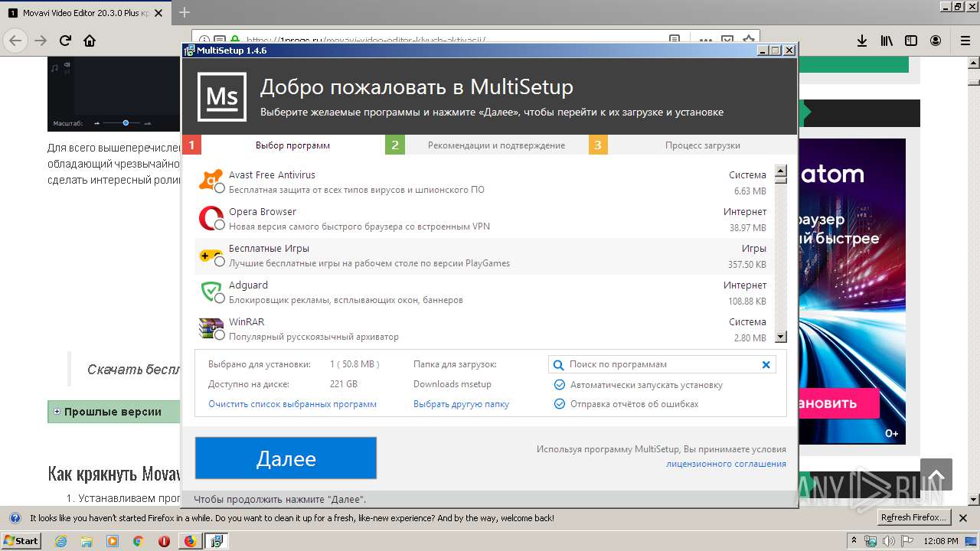Image resolution: width=980 pixels, height=551 pixels.
Task: Click Refresh Firefox button
Action: (914, 517)
